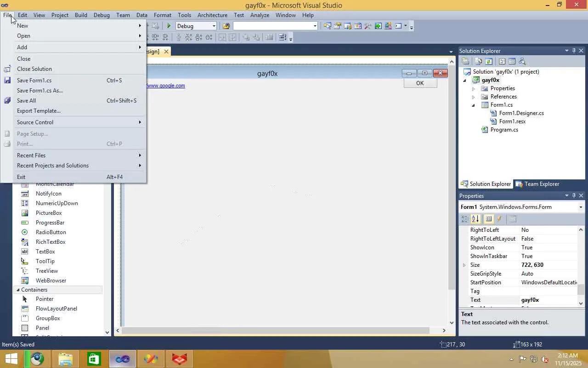Close the Form1.cs [Design] document tab
Image resolution: width=588 pixels, height=368 pixels.
166,52
